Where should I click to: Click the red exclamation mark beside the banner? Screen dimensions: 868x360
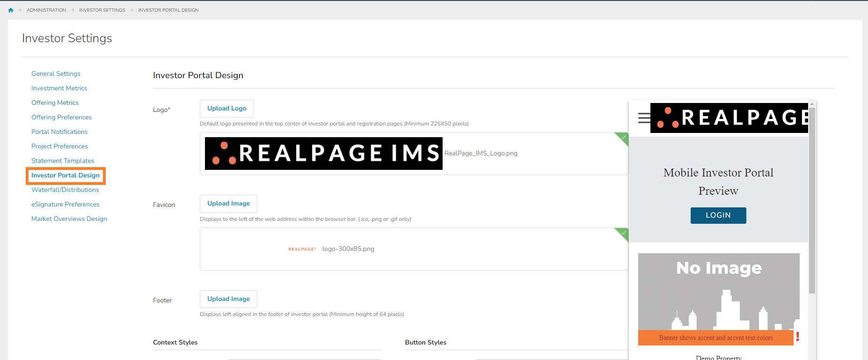click(797, 337)
